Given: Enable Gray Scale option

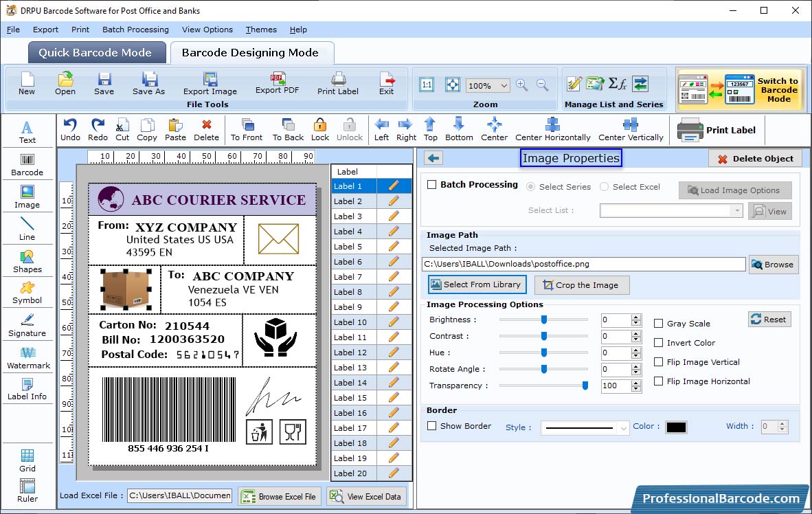Looking at the screenshot, I should click(x=659, y=324).
